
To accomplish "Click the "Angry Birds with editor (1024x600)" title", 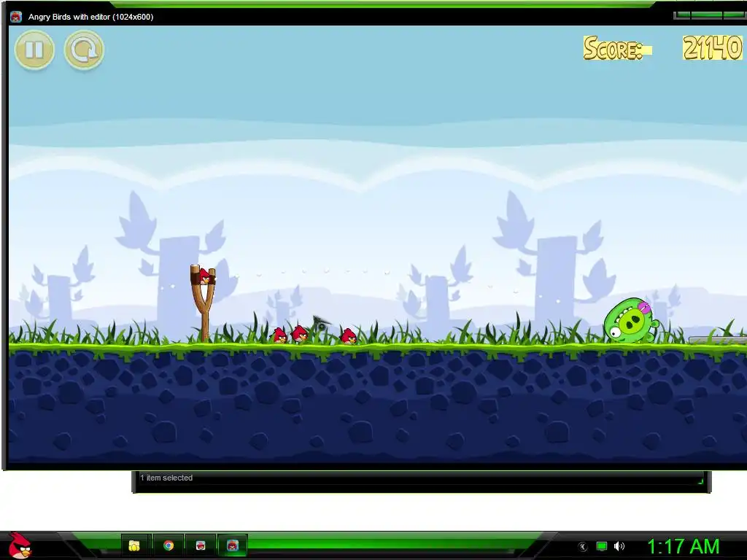I will pos(90,17).
